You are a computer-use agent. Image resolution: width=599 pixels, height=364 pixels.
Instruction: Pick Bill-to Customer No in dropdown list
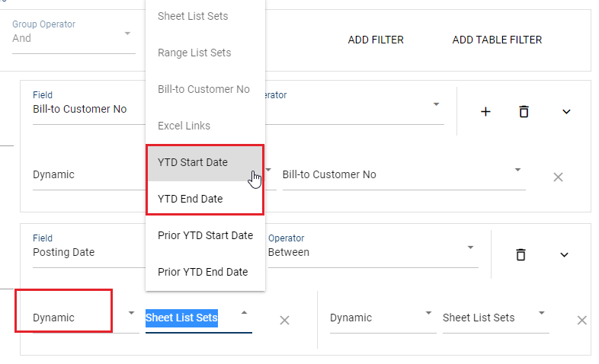point(205,89)
